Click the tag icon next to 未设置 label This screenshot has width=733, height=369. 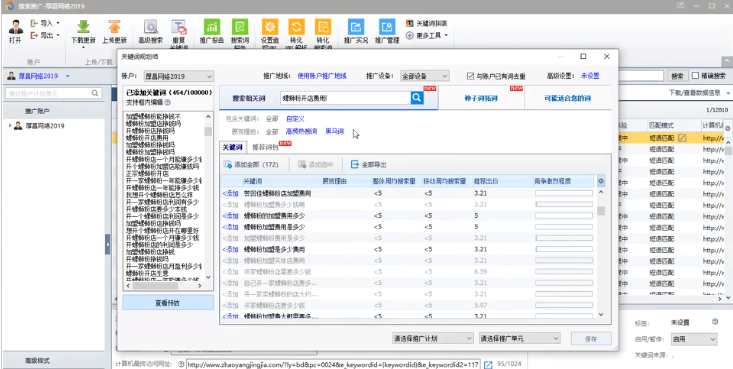[x=714, y=322]
